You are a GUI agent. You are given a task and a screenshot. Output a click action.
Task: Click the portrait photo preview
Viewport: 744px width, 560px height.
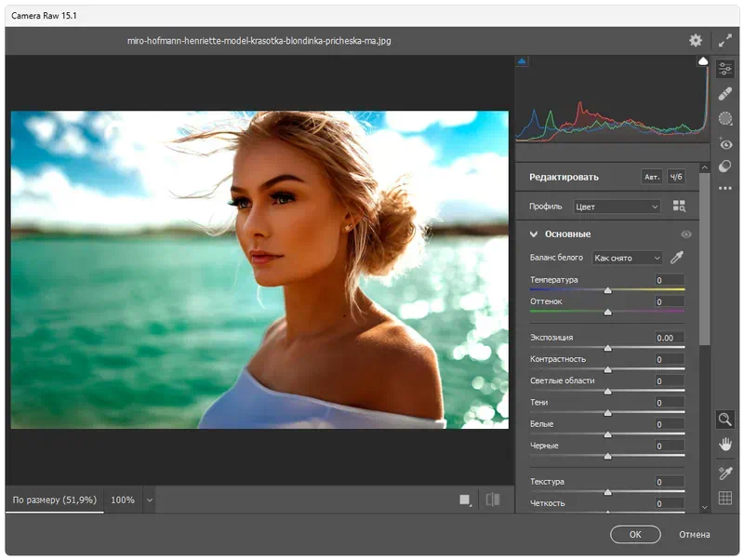coord(259,270)
